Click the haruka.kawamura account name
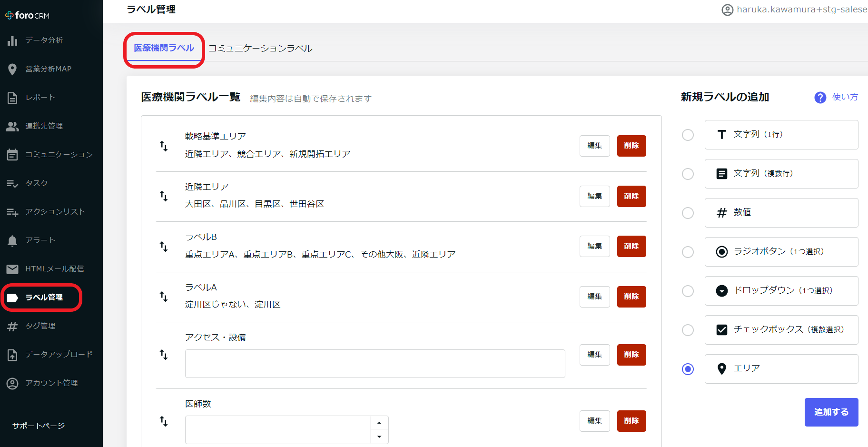The height and width of the screenshot is (447, 868). coord(802,10)
